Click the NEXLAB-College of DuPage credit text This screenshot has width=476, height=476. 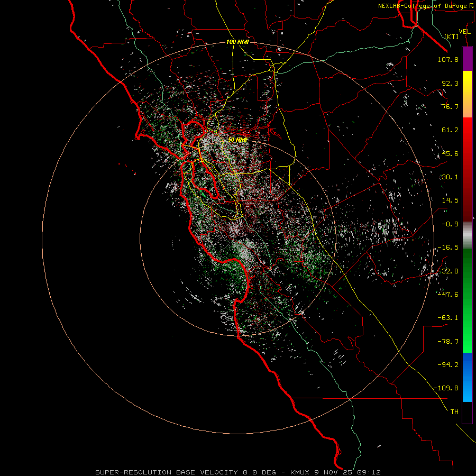pos(425,6)
